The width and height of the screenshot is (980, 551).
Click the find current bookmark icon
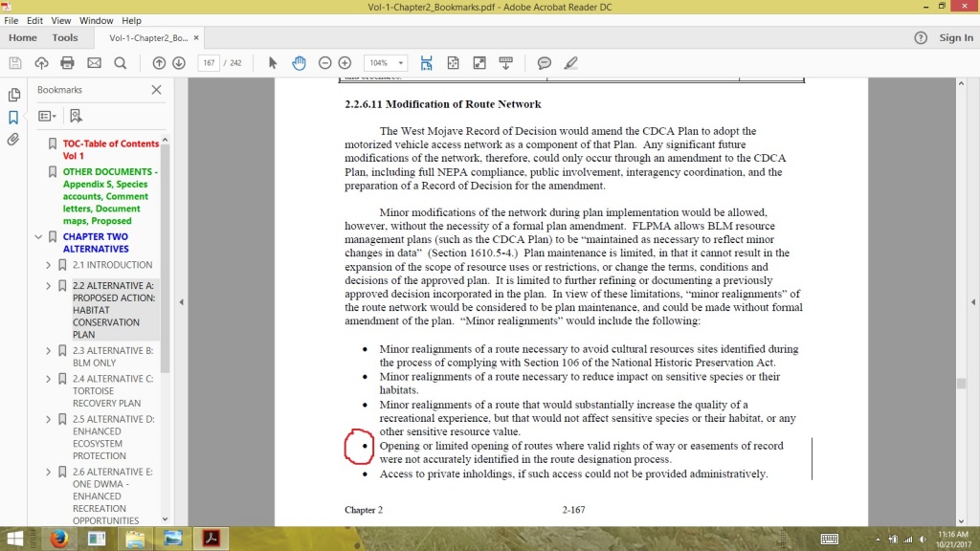point(76,116)
